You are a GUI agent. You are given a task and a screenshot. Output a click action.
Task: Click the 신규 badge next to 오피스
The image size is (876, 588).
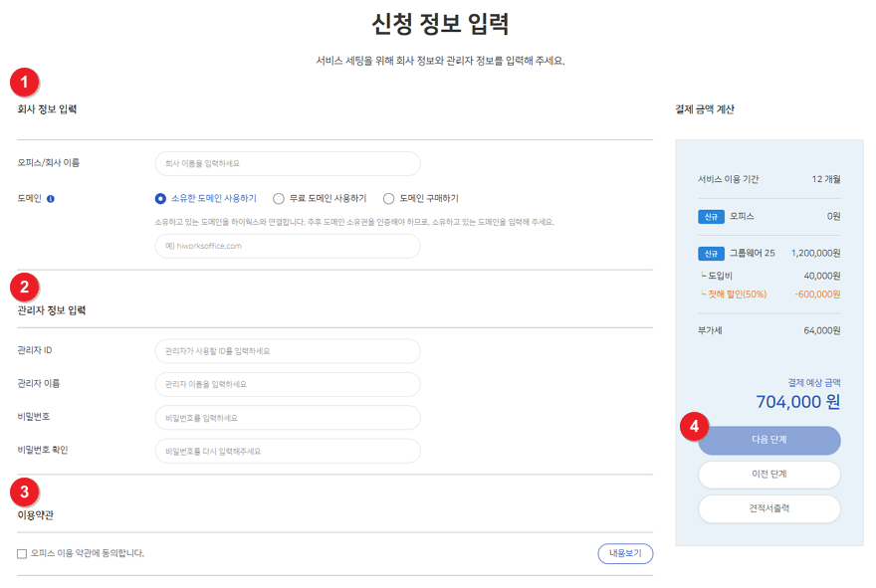(x=711, y=216)
